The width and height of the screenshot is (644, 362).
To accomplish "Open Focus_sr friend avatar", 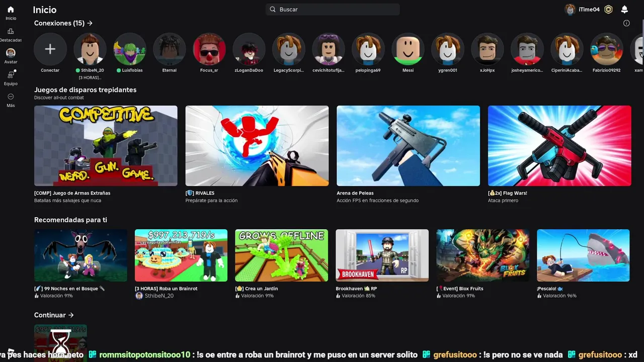I will click(209, 49).
